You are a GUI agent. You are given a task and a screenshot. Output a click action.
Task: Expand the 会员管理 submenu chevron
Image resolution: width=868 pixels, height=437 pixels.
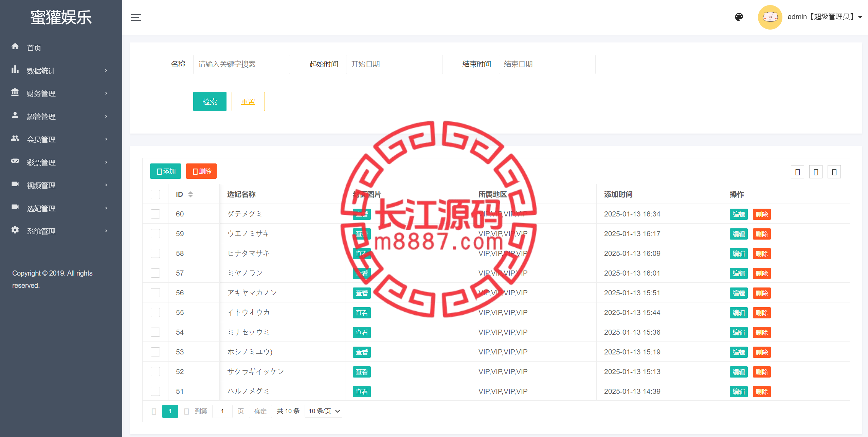(106, 139)
